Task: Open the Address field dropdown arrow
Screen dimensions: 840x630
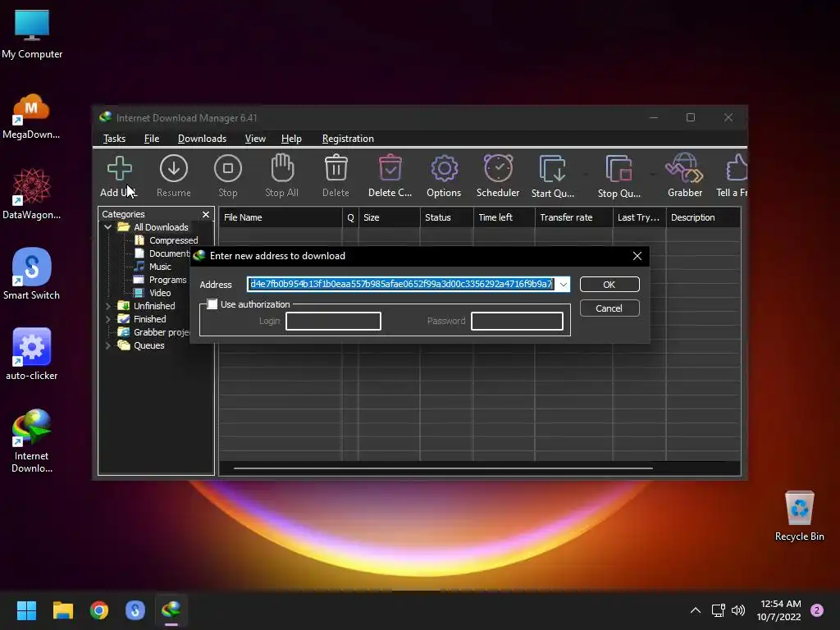Action: click(563, 285)
